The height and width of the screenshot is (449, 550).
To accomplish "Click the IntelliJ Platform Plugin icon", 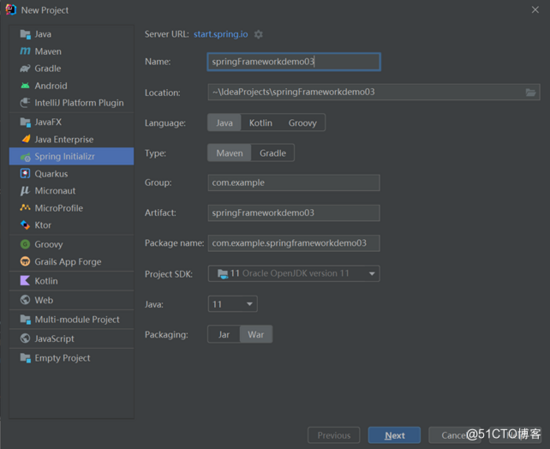I will (25, 103).
